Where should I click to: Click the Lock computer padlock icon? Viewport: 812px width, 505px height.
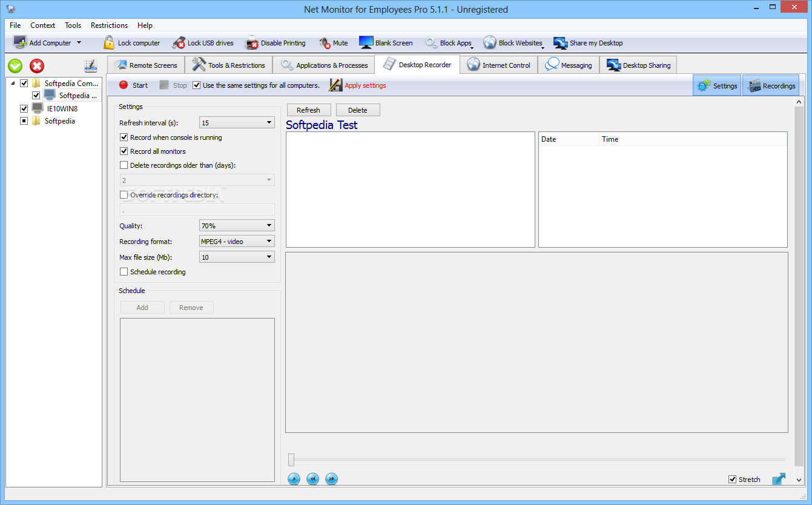(108, 42)
